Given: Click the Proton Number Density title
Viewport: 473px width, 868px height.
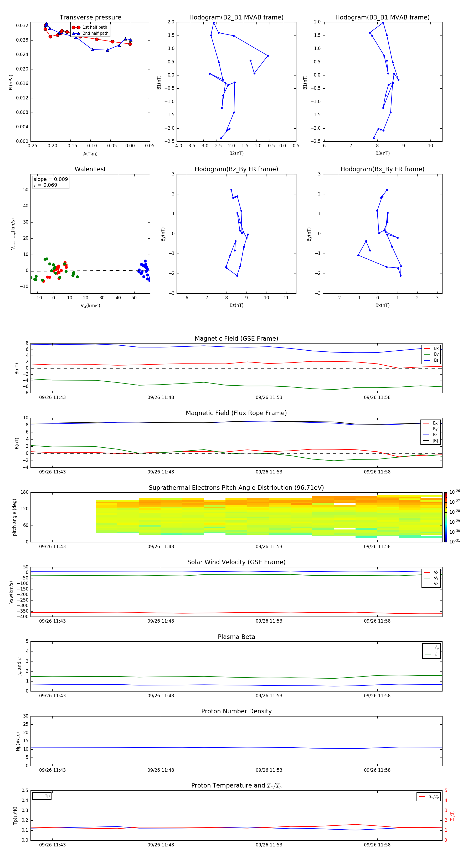Looking at the screenshot, I should (x=236, y=711).
